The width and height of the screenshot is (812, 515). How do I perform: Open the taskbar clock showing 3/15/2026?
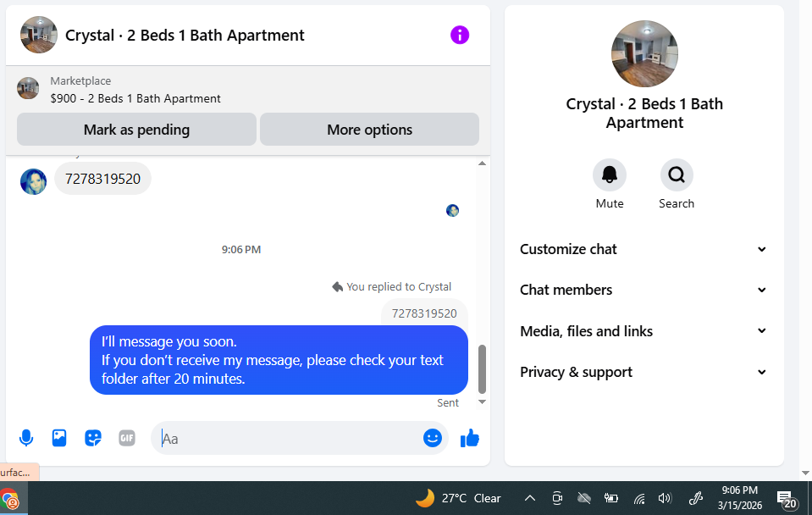click(739, 498)
